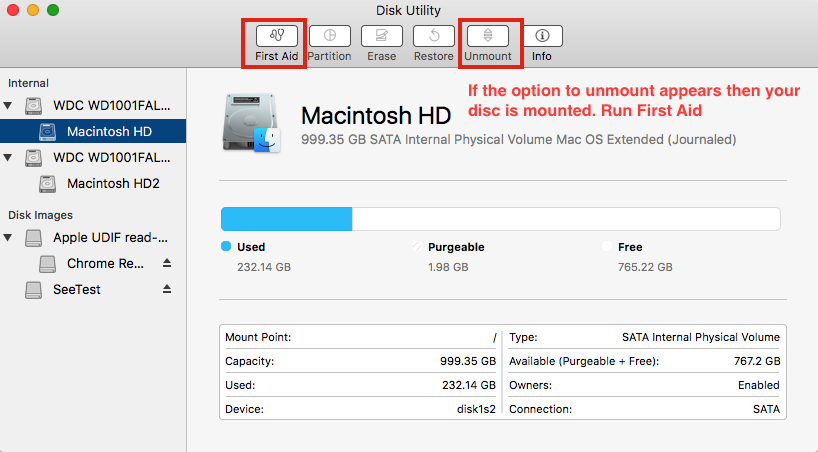
Task: Click the Connection SATA value
Action: pos(766,409)
